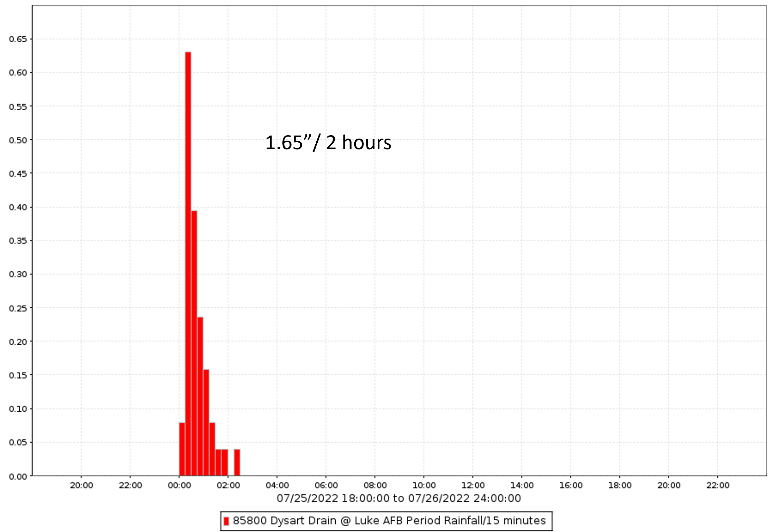The height and width of the screenshot is (532, 773).
Task: Click the isolated bar right of 02:00
Action: pos(237,463)
